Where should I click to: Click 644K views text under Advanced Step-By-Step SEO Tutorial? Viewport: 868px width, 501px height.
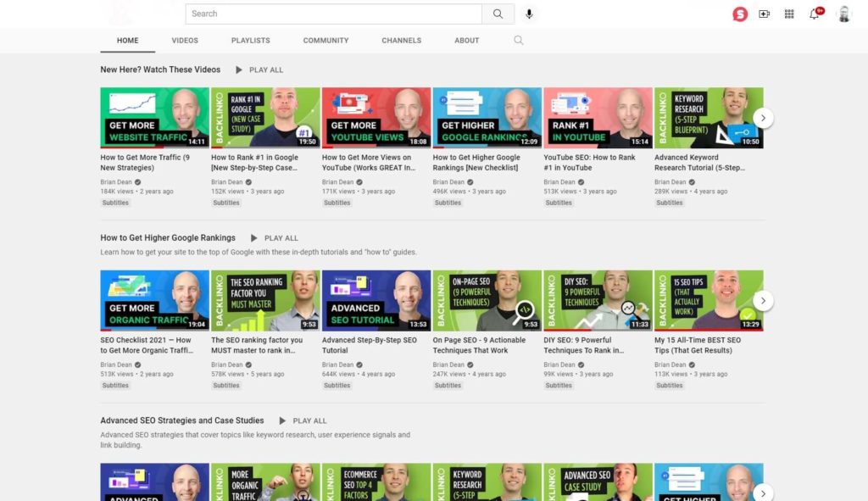click(x=338, y=374)
